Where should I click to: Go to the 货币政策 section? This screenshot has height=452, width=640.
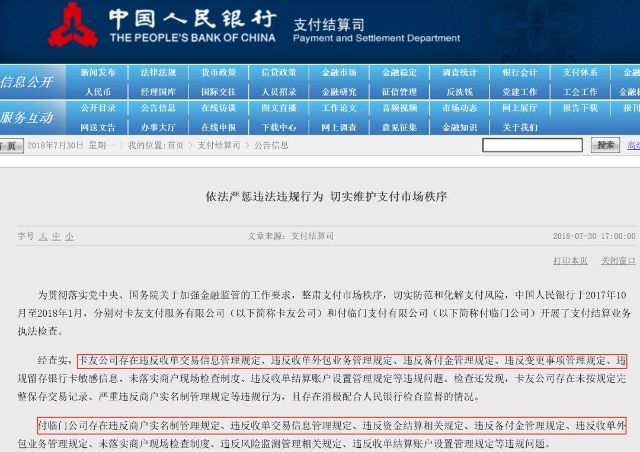(x=219, y=73)
